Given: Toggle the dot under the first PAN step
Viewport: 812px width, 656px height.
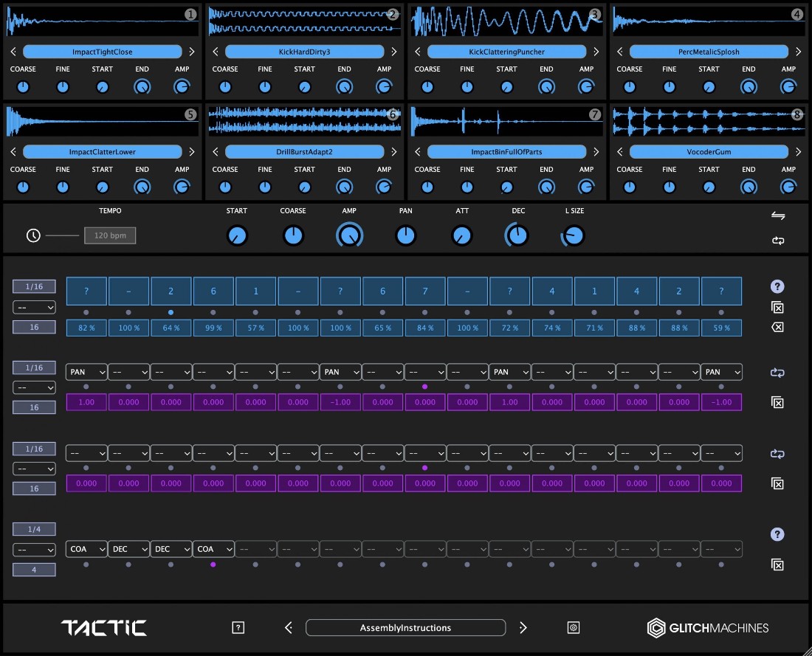Looking at the screenshot, I should coord(86,387).
